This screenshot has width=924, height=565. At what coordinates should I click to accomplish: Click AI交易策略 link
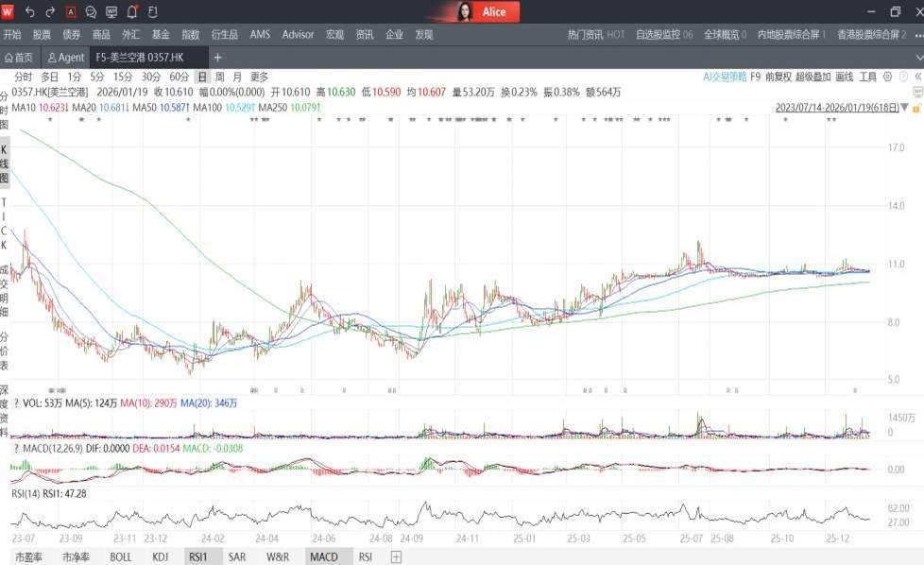click(725, 77)
